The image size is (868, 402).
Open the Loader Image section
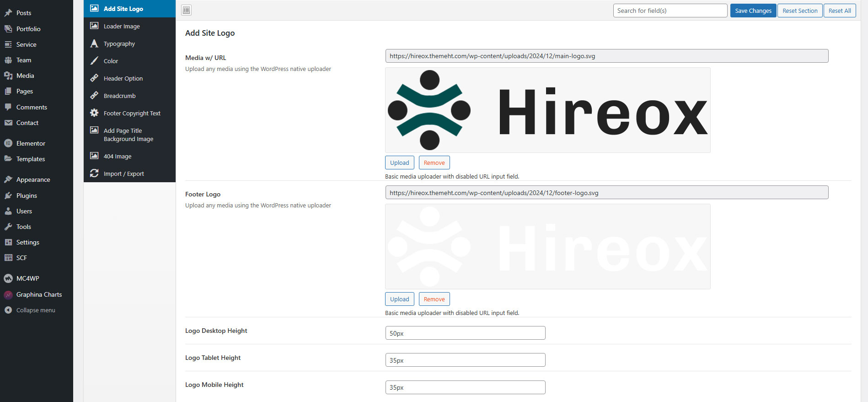129,26
